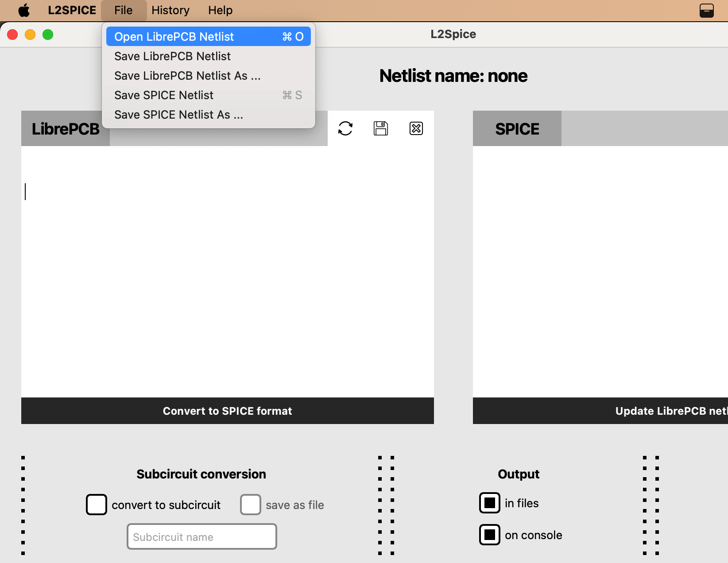Expand the Help menu
Viewport: 728px width, 563px height.
click(x=220, y=10)
